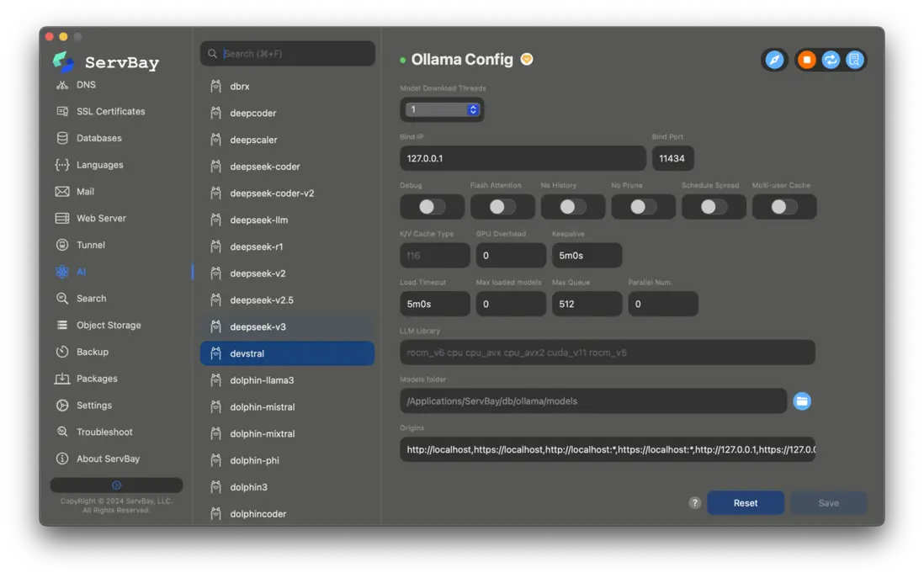Click the LLM Library field
The height and width of the screenshot is (578, 924).
coord(608,353)
